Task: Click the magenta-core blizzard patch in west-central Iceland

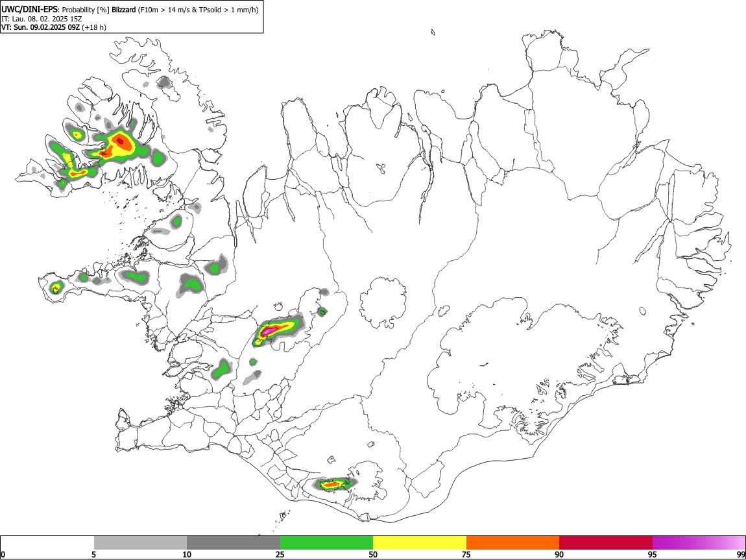Action: (x=278, y=329)
